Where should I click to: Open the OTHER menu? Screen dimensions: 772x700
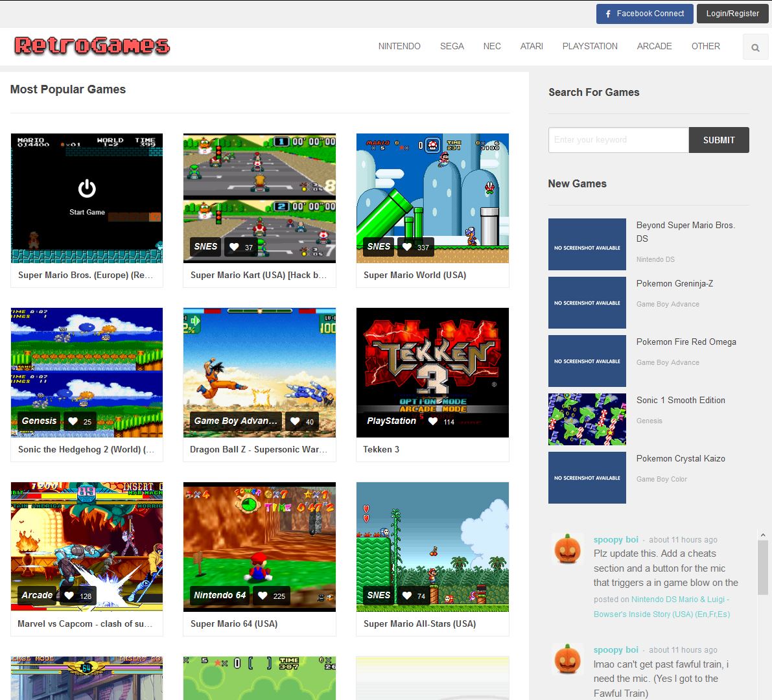[x=705, y=46]
